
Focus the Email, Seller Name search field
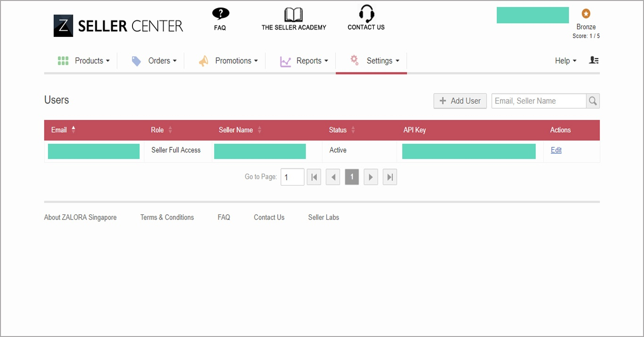pyautogui.click(x=539, y=101)
